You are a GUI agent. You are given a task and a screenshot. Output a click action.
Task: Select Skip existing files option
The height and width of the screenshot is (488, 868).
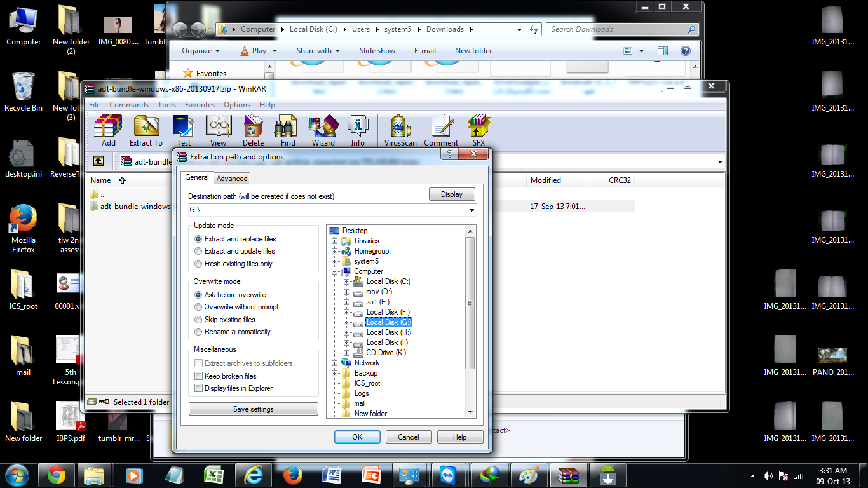point(225,320)
